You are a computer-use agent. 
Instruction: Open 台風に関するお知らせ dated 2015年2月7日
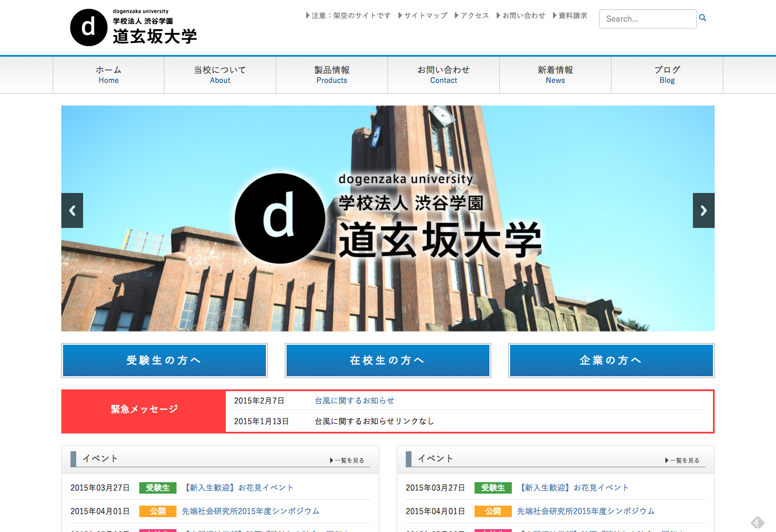click(x=355, y=400)
